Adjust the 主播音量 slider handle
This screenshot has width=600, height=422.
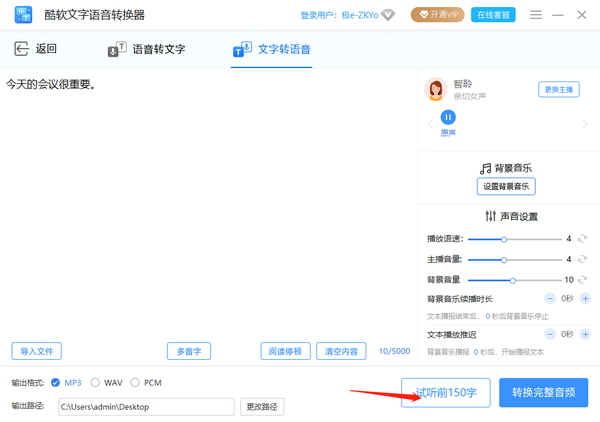point(504,260)
